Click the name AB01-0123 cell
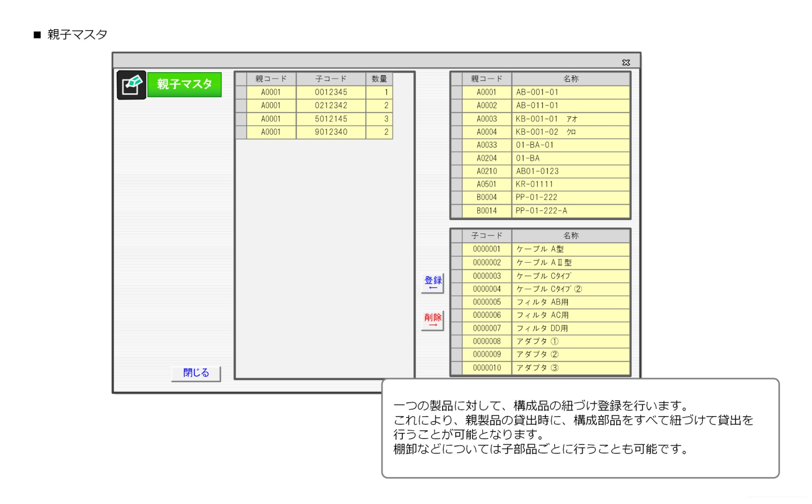 pyautogui.click(x=571, y=171)
